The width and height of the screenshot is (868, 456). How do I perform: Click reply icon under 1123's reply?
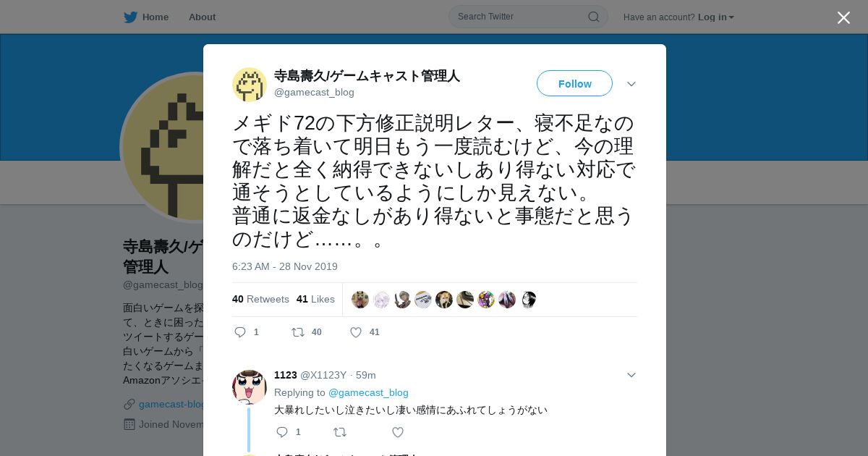pyautogui.click(x=282, y=432)
